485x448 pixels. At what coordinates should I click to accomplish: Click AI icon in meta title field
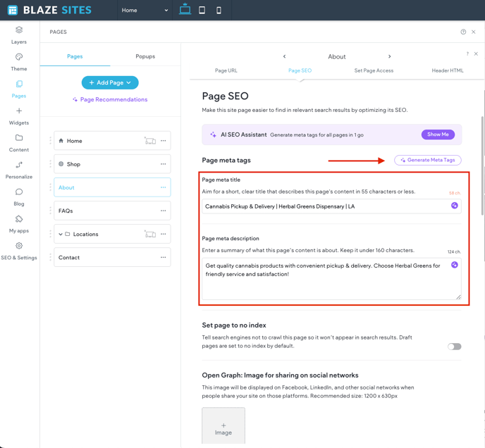454,206
